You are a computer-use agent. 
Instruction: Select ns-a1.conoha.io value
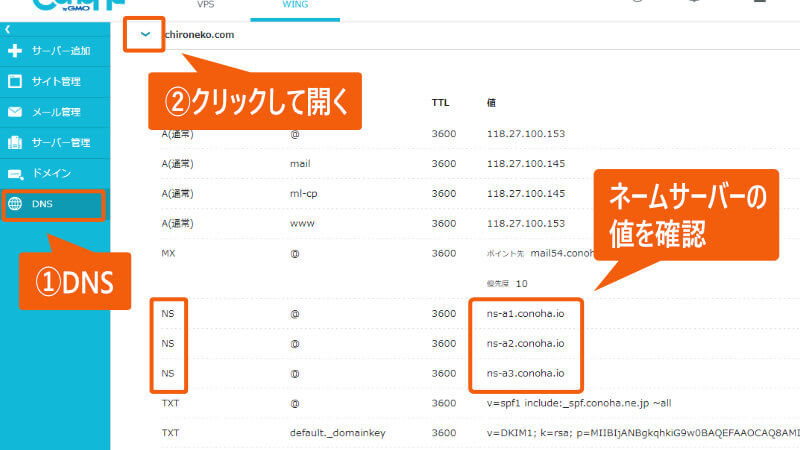(x=526, y=314)
